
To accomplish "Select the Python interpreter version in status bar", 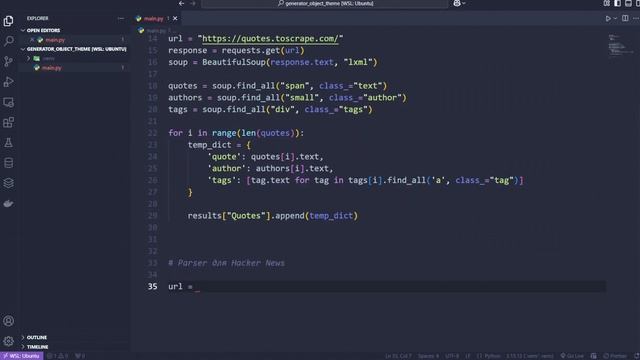I will pos(530,356).
